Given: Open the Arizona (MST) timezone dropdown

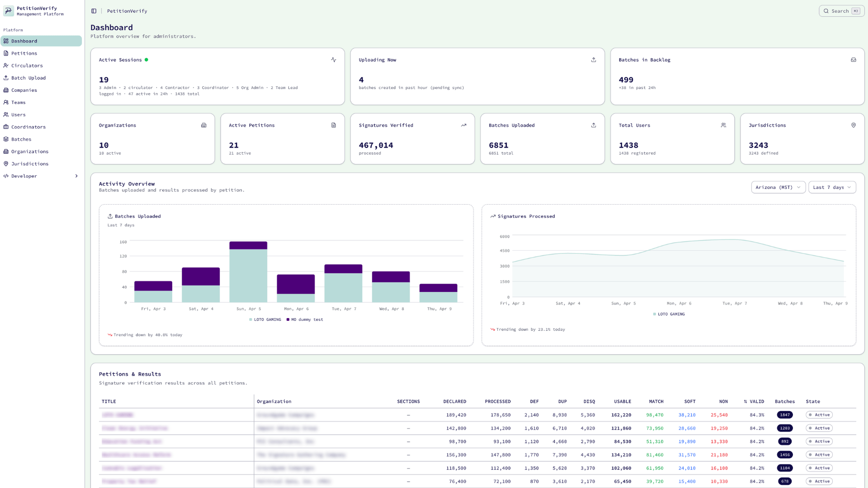Looking at the screenshot, I should 778,187.
